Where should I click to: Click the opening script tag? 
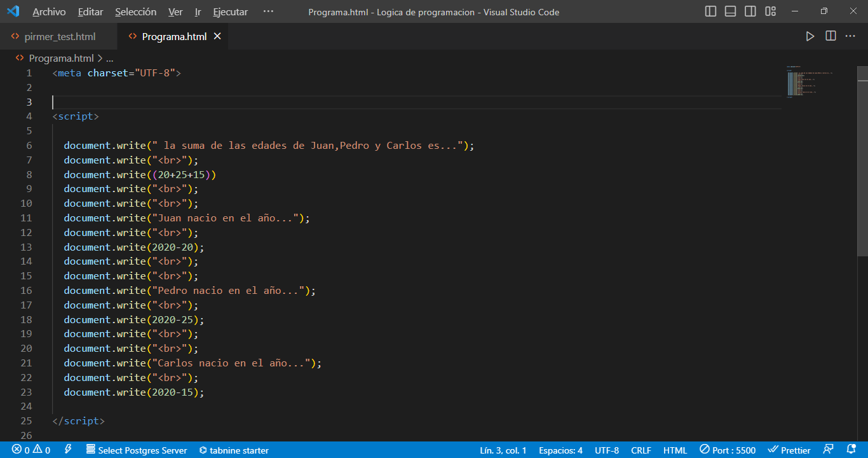pyautogui.click(x=76, y=116)
